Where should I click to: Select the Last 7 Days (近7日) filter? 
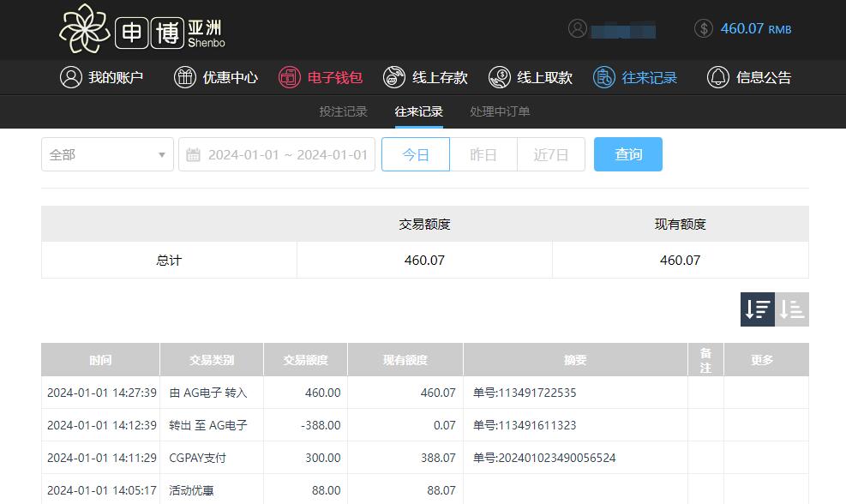pos(551,154)
